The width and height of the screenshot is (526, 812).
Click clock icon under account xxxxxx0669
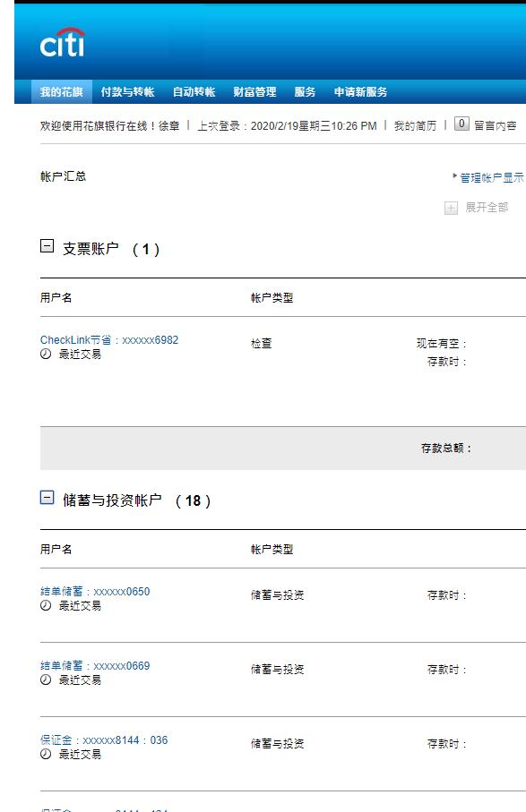pyautogui.click(x=46, y=680)
